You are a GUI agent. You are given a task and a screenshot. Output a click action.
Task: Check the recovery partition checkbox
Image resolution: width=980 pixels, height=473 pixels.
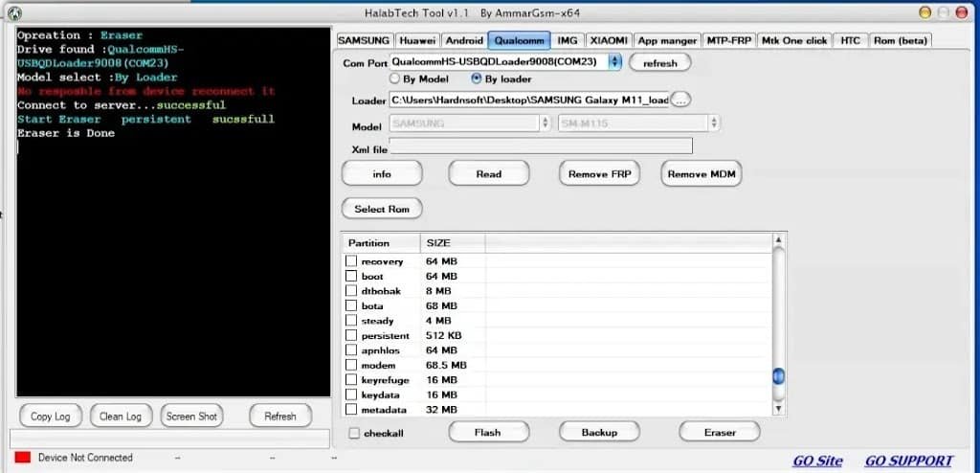click(x=351, y=260)
